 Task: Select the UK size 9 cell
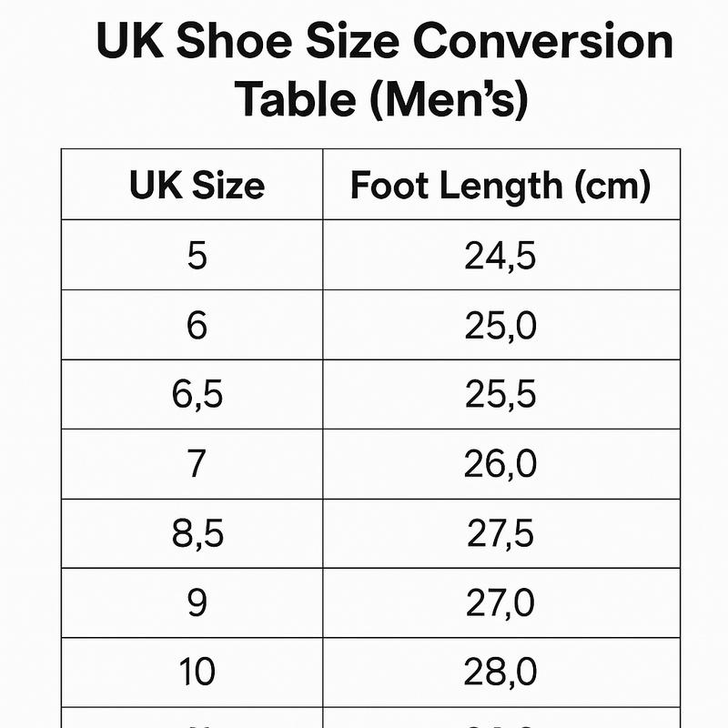coord(192,602)
